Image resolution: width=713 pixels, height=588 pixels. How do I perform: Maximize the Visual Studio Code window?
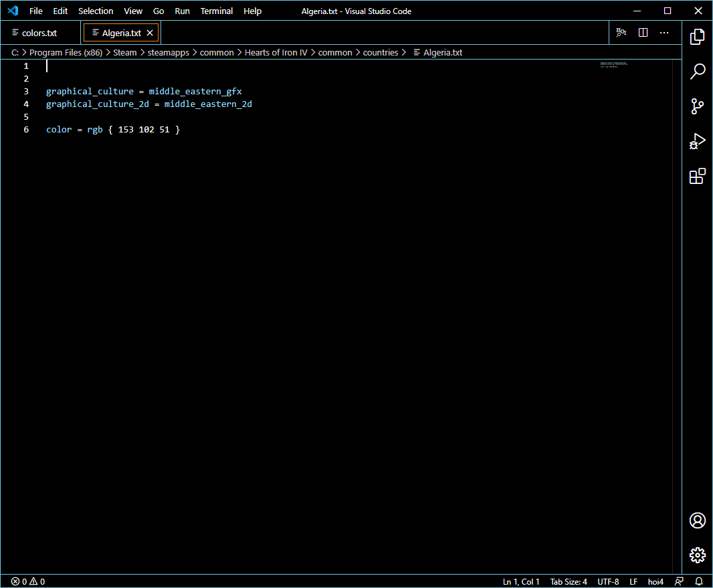click(x=668, y=11)
